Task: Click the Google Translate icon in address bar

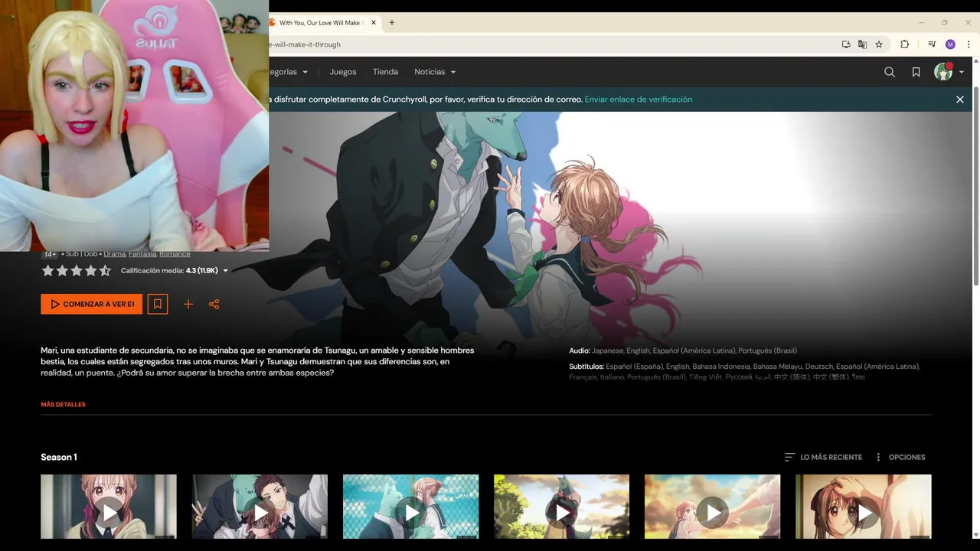Action: pyautogui.click(x=862, y=44)
